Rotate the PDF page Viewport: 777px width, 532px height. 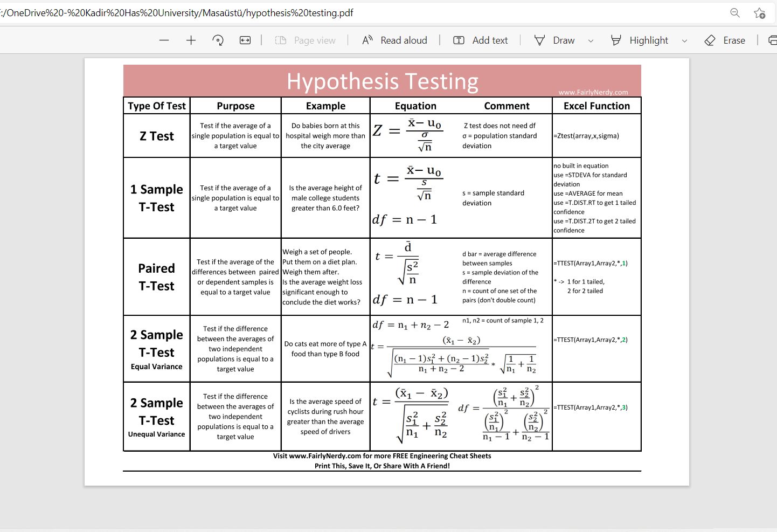coord(218,40)
